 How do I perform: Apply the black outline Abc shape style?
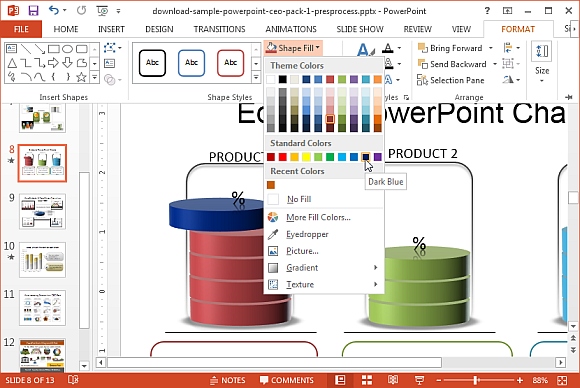click(x=152, y=63)
